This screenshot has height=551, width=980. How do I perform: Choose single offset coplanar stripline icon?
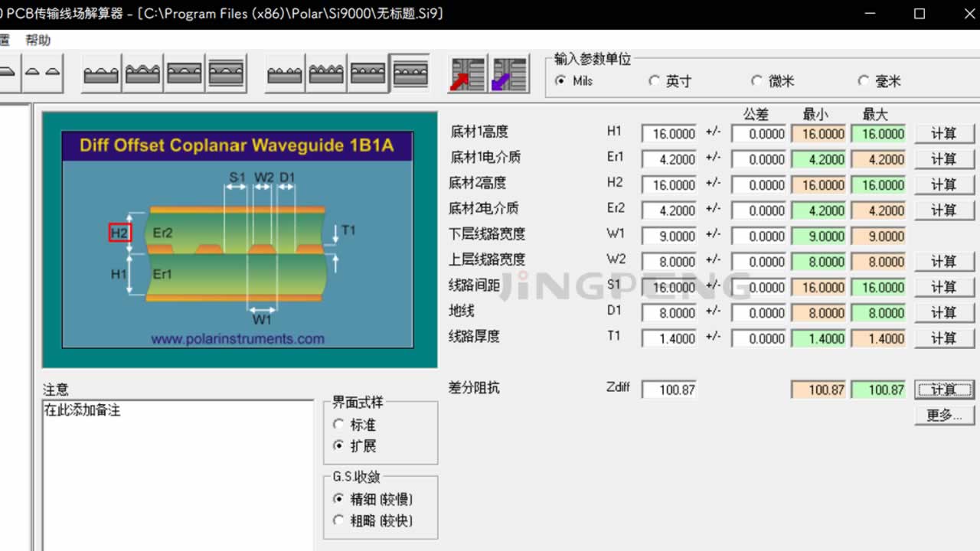pyautogui.click(x=226, y=74)
